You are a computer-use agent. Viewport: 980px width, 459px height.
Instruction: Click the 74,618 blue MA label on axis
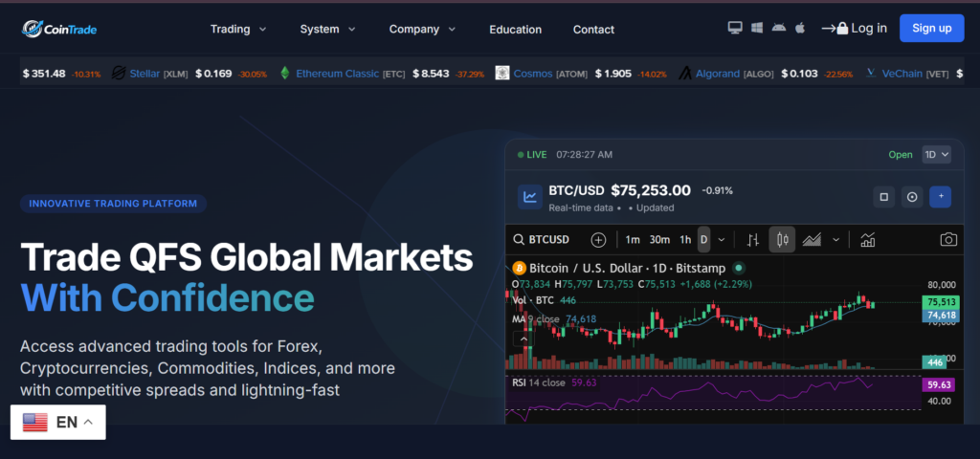coord(942,316)
